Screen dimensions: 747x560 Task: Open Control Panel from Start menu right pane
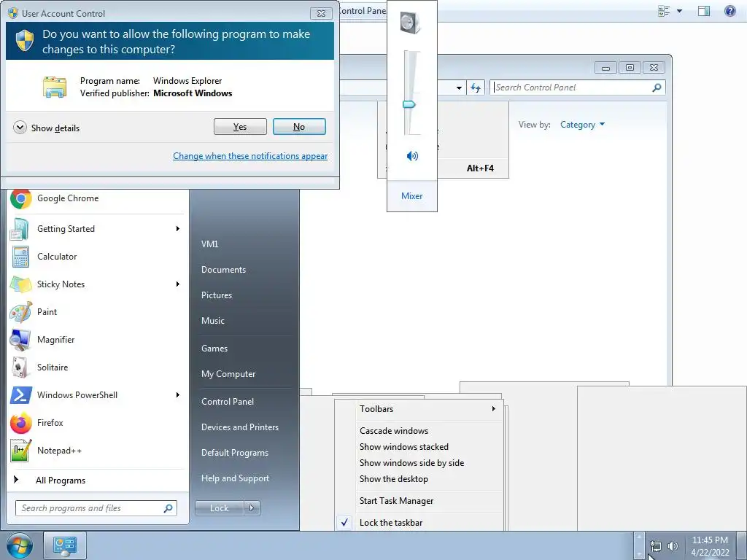pos(228,402)
